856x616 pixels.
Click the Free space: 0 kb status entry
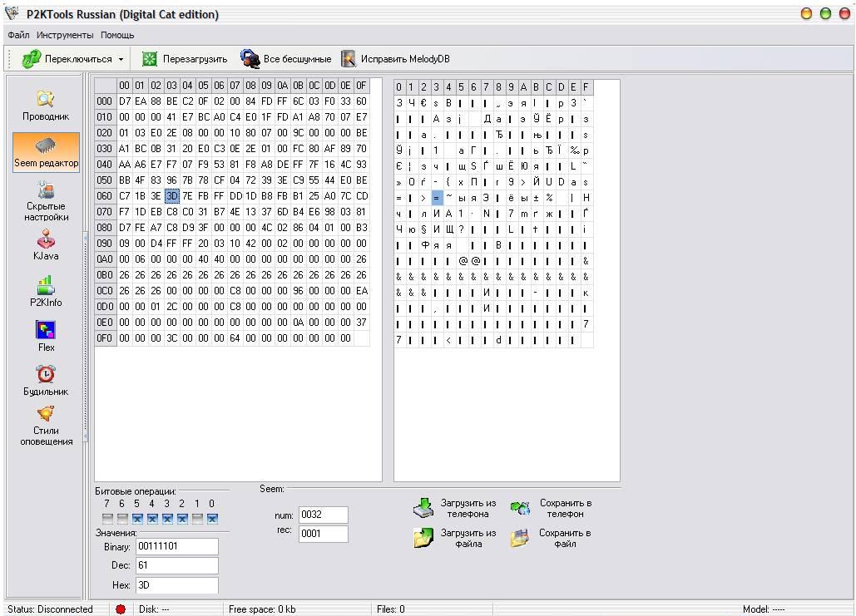[x=262, y=609]
